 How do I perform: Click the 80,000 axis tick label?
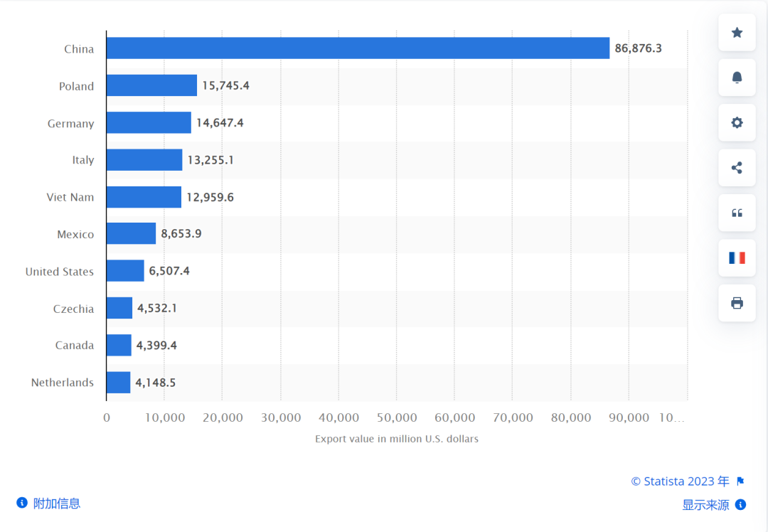click(x=571, y=418)
